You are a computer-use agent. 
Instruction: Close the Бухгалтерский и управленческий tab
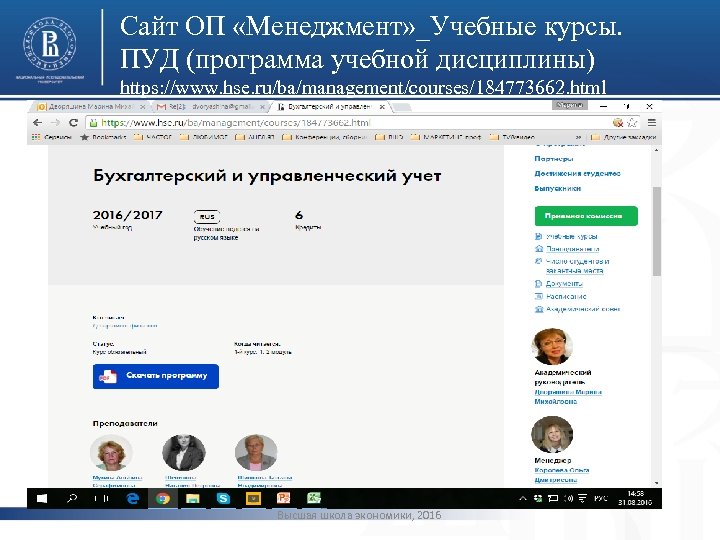pyautogui.click(x=382, y=107)
